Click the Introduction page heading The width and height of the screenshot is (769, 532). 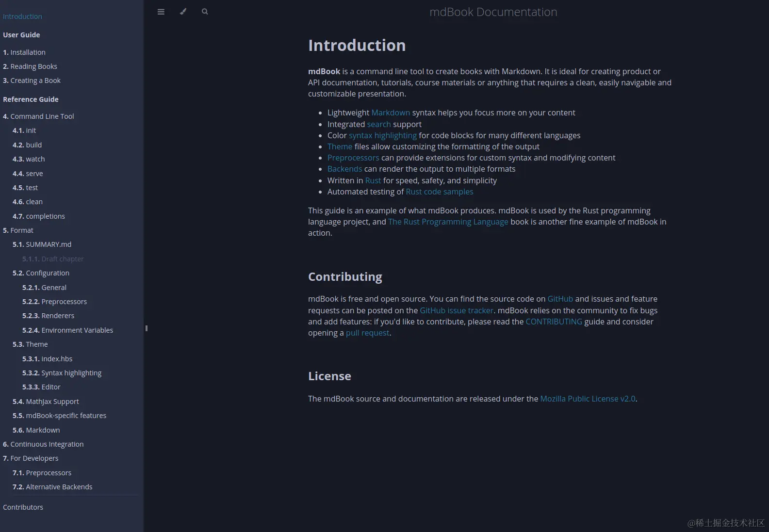(x=357, y=45)
